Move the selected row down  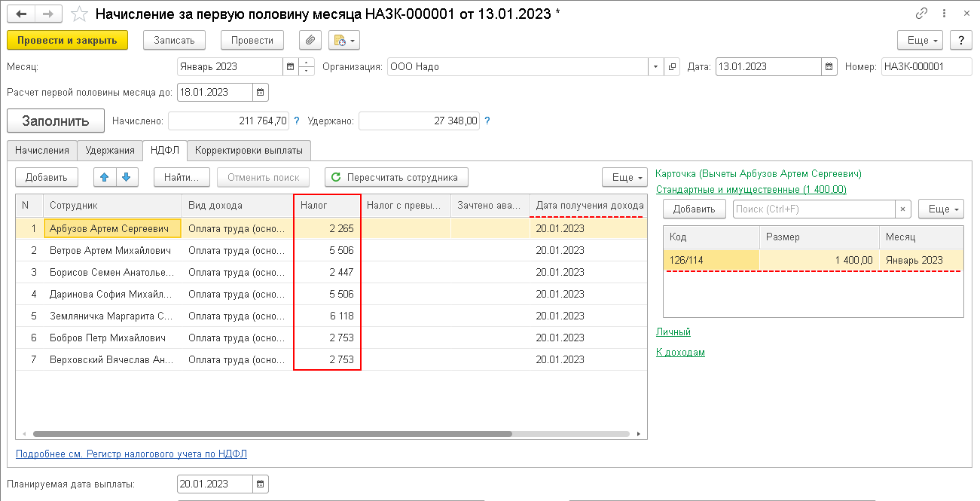[127, 178]
